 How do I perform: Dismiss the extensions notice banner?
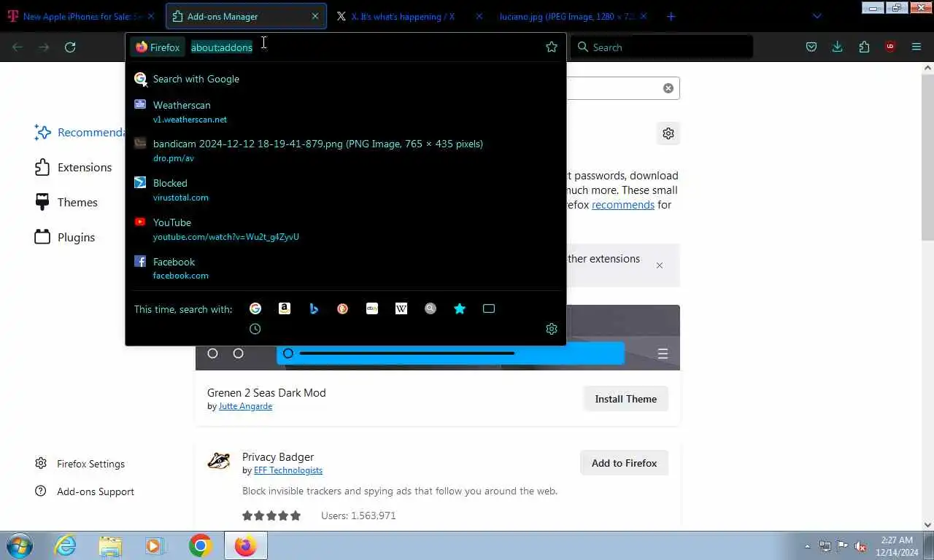[x=660, y=265]
